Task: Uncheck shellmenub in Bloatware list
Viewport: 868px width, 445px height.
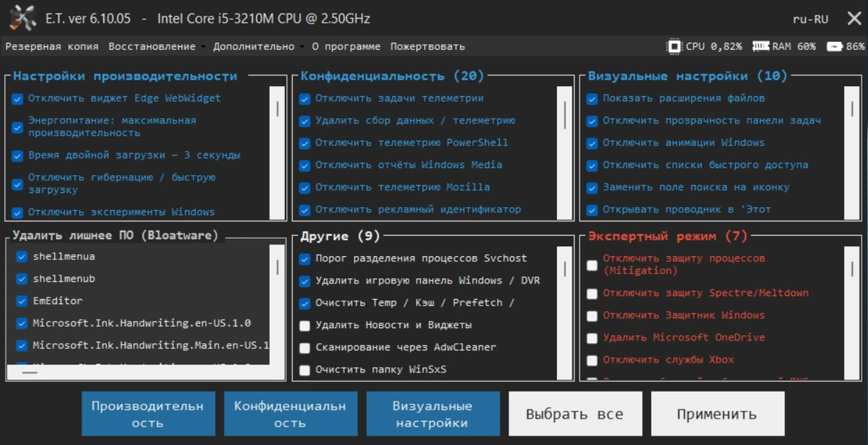Action: point(22,279)
